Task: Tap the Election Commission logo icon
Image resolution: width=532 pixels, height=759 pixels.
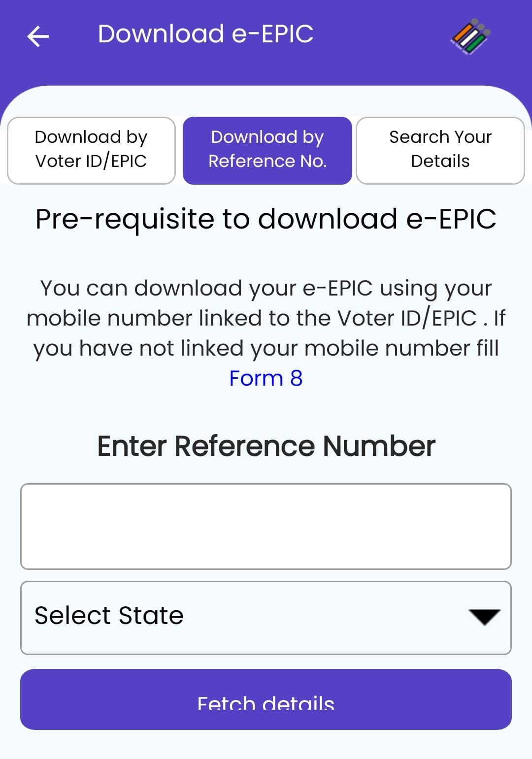Action: (x=470, y=36)
